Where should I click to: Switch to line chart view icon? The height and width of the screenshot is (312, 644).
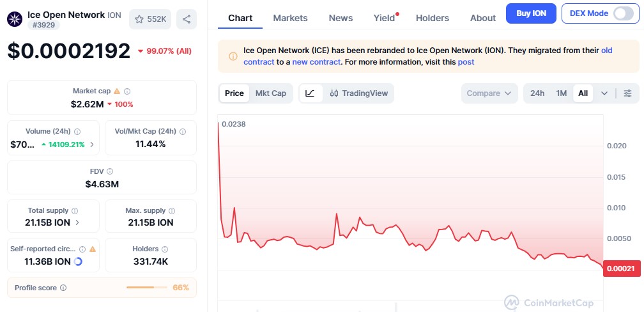coord(310,93)
